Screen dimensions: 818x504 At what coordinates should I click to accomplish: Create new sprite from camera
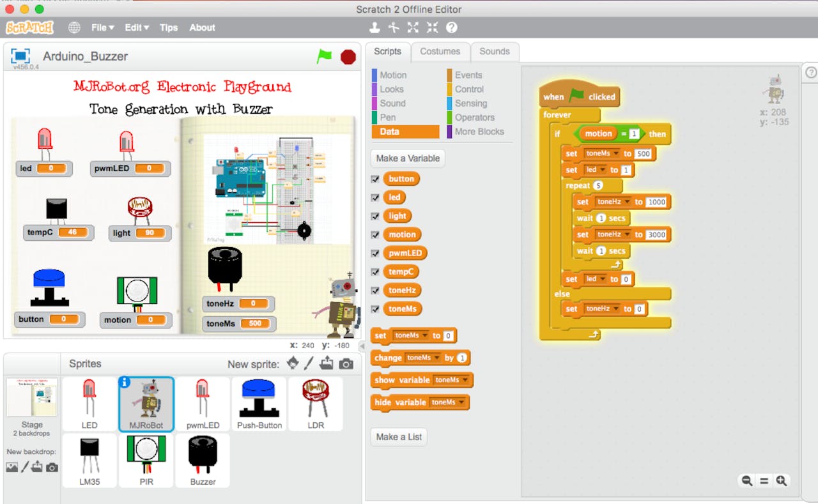[346, 363]
